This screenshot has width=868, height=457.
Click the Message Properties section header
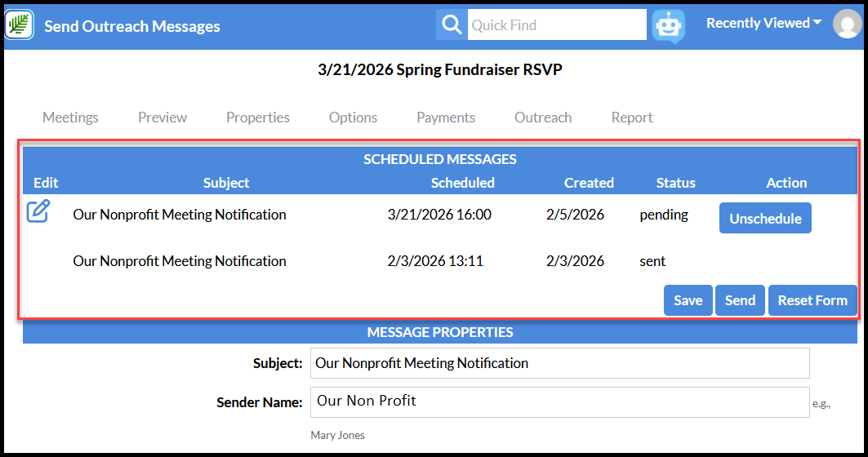[440, 332]
